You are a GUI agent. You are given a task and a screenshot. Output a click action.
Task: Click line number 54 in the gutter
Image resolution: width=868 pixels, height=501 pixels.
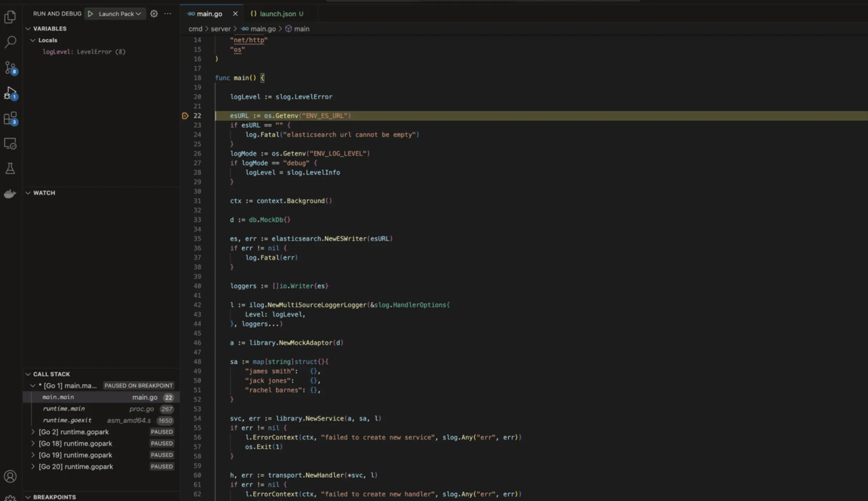click(197, 418)
